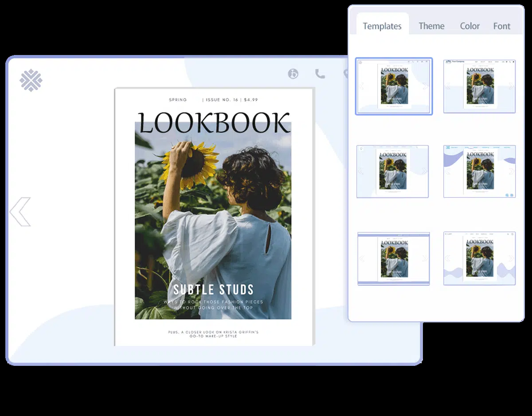Screen dimensions: 532x416
Task: Click the phone icon in viewer toolbar
Action: tap(320, 74)
